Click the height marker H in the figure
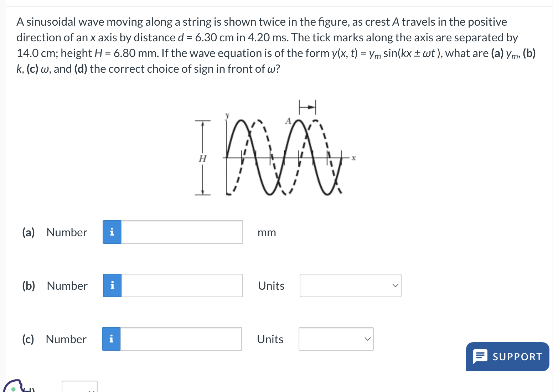The image size is (553, 392). 203,159
